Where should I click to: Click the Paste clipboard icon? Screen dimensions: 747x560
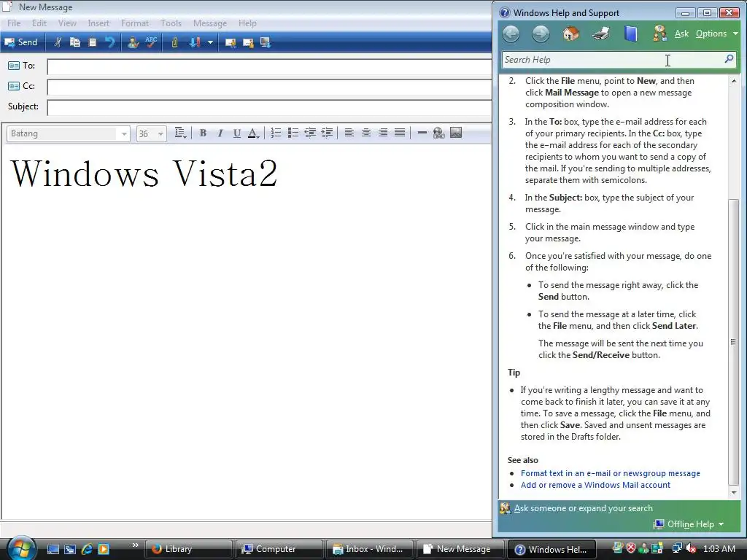tap(93, 42)
